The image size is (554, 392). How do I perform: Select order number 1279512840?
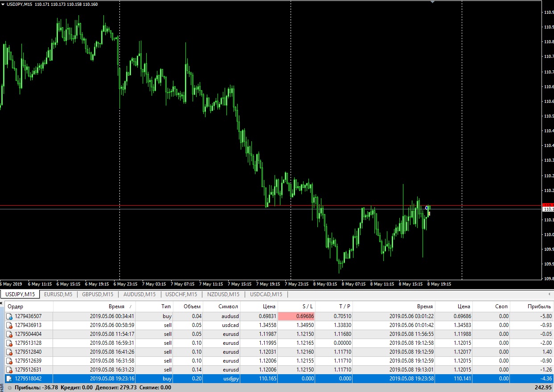point(28,352)
